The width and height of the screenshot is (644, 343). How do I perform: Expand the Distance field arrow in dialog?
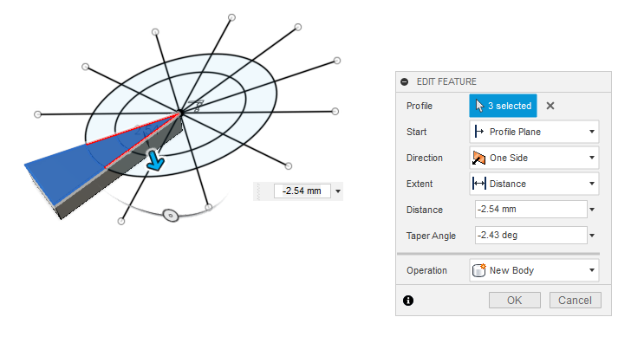592,210
